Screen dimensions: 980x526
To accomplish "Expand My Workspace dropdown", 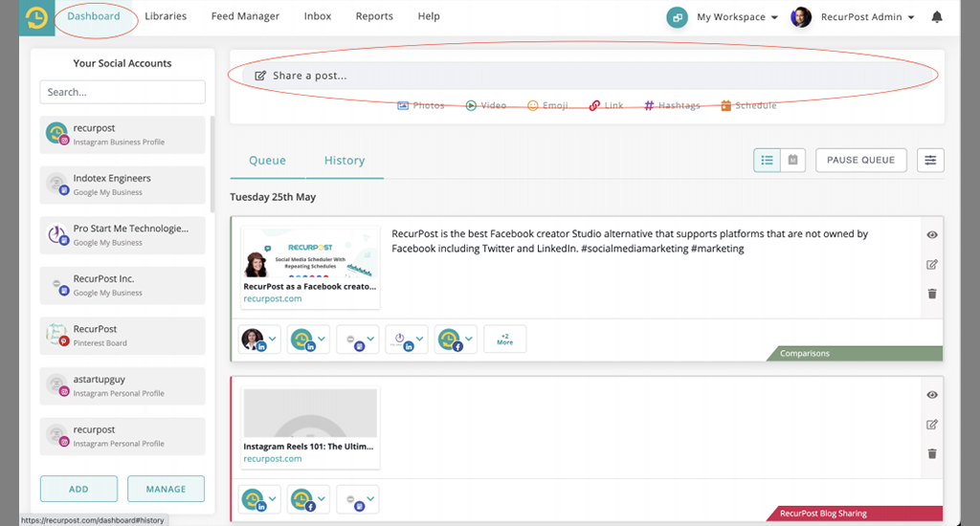I will point(774,17).
